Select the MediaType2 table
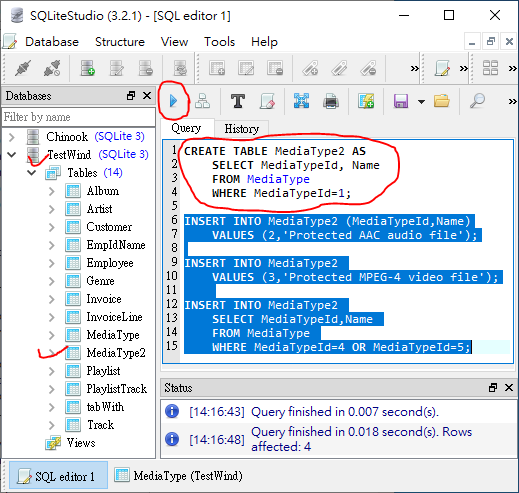The image size is (519, 493). point(116,353)
